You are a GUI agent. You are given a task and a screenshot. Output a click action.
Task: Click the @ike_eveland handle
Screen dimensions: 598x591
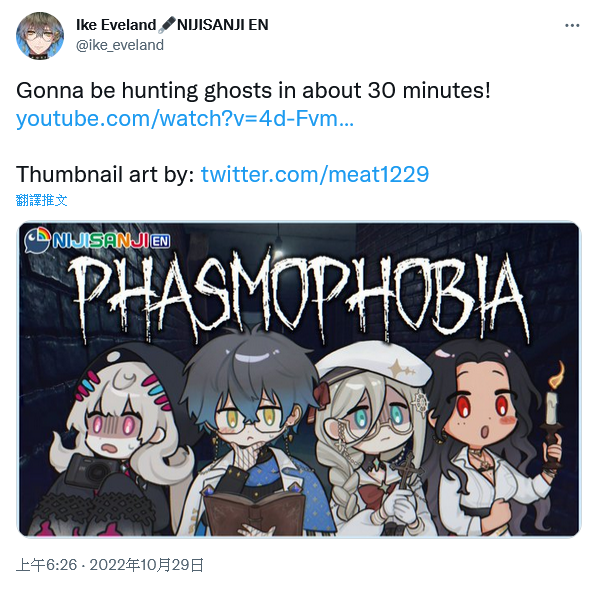point(120,45)
